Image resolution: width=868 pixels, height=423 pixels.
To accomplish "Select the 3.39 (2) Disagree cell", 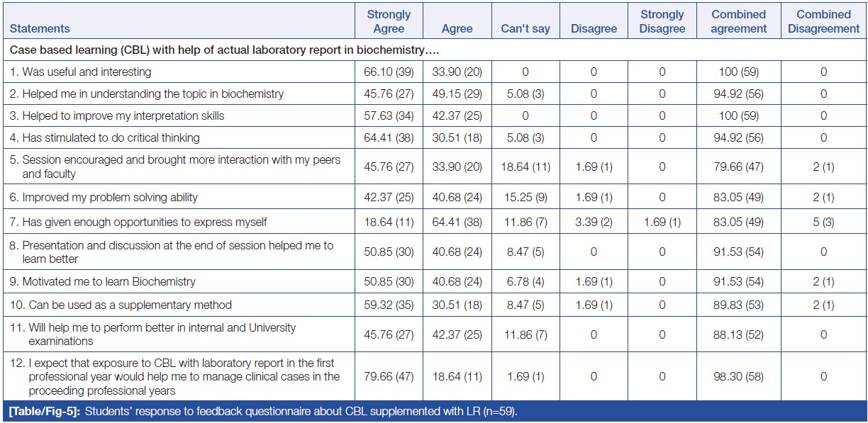I will coord(594,222).
